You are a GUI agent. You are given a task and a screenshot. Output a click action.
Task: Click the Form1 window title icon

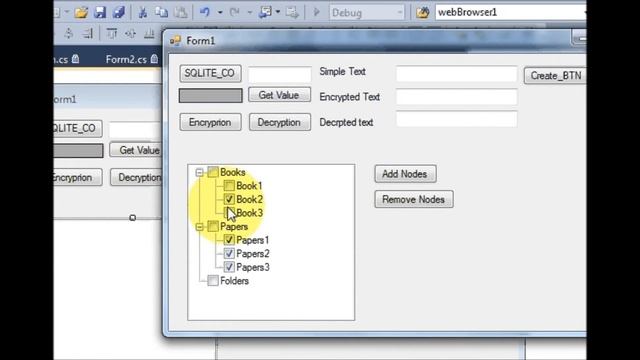tap(176, 40)
